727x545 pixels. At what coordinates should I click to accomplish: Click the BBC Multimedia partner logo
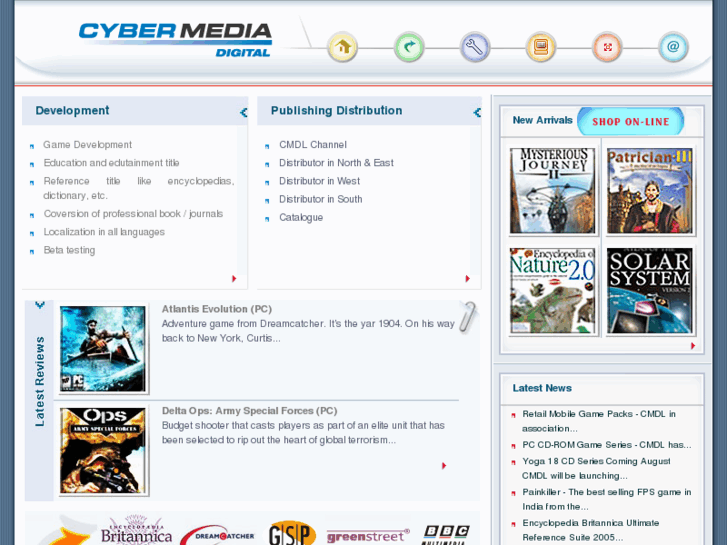[x=446, y=535]
